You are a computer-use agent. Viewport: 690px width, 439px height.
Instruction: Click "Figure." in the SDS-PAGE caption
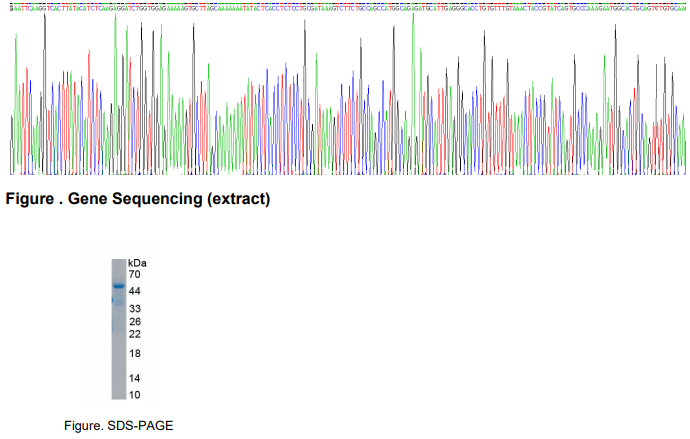point(82,426)
